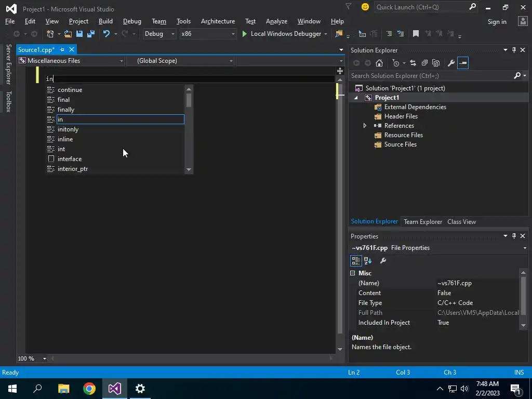Click the Find in Files toolbar icon
The height and width of the screenshot is (399, 532).
tap(339, 34)
